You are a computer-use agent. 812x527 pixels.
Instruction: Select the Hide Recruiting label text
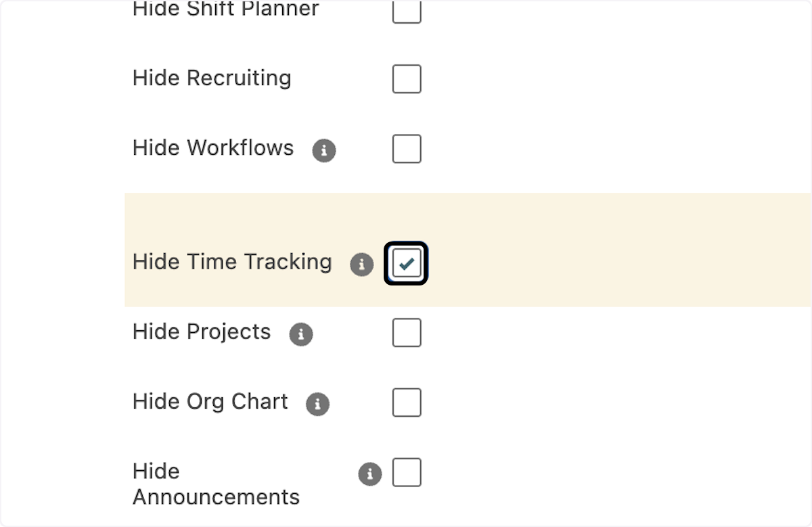point(212,78)
